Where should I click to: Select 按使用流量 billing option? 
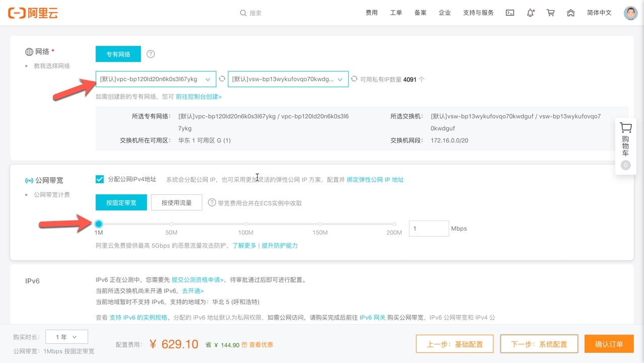pyautogui.click(x=177, y=203)
